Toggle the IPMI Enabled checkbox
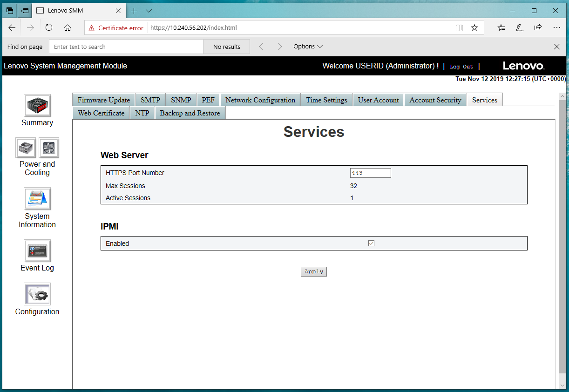 pyautogui.click(x=371, y=243)
